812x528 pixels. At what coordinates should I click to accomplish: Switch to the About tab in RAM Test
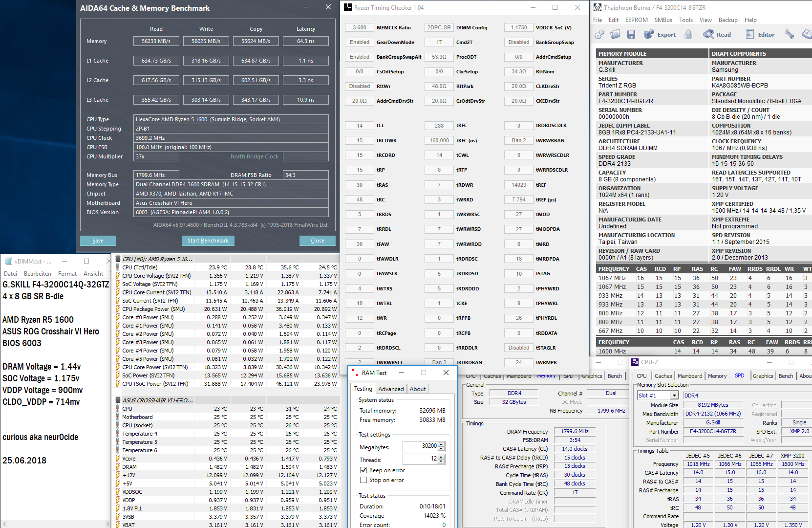(x=418, y=389)
